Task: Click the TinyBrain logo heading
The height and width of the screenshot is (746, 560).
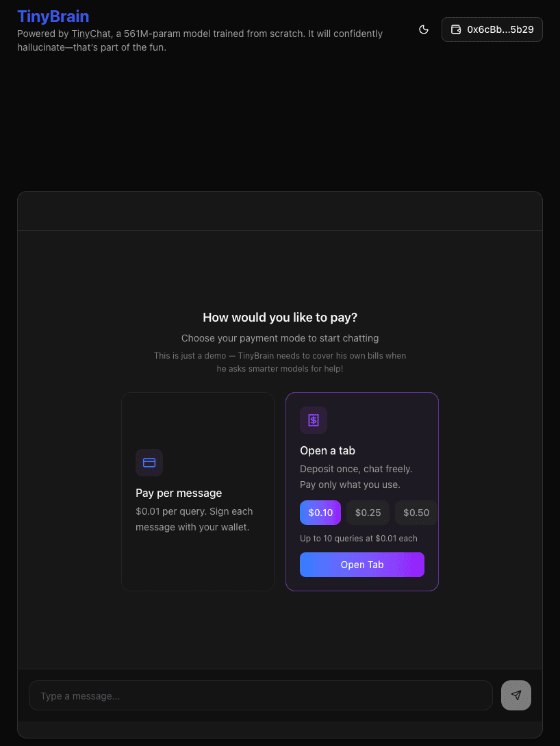Action: pos(53,16)
